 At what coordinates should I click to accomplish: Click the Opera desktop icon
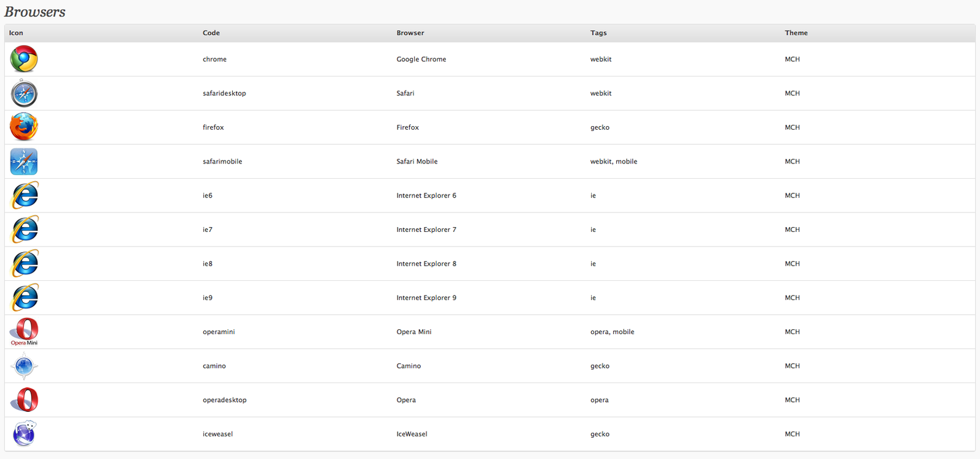[24, 400]
